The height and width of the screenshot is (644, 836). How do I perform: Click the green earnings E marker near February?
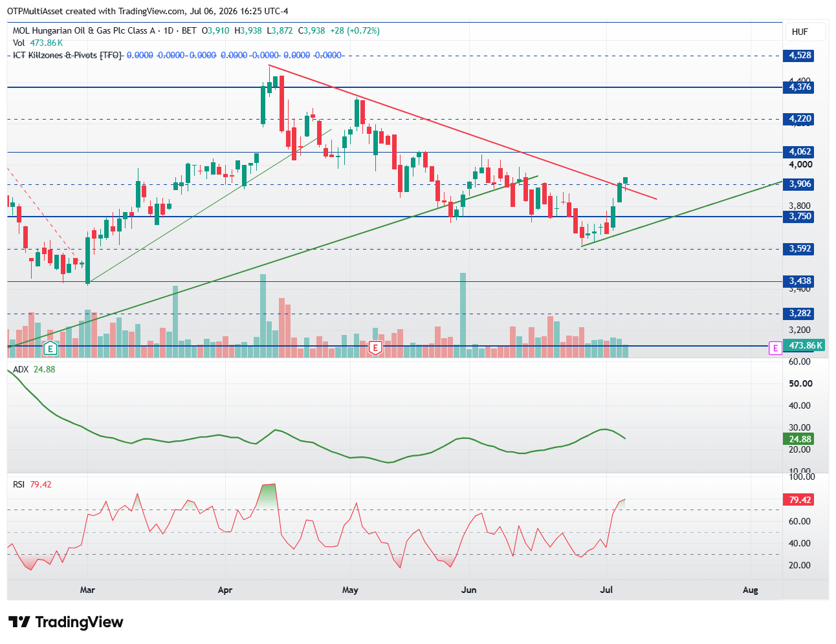coord(50,349)
